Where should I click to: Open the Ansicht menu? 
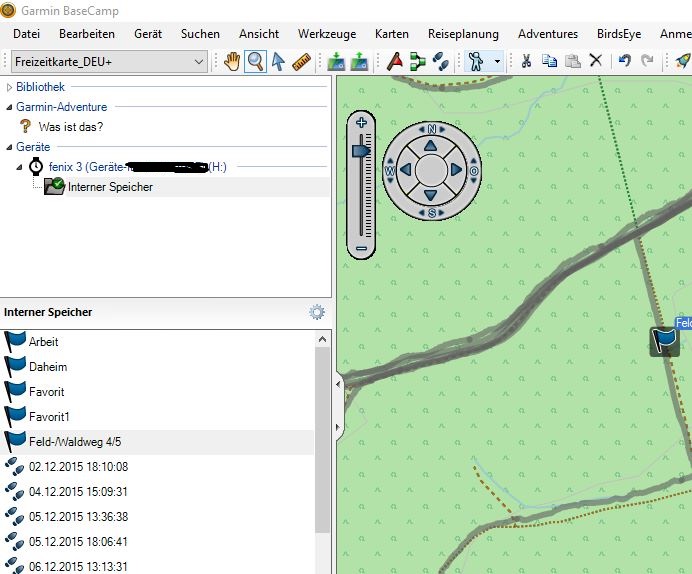pos(259,34)
